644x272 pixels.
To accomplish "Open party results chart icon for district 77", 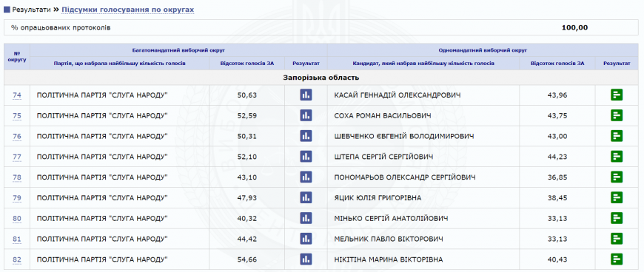I will point(306,156).
